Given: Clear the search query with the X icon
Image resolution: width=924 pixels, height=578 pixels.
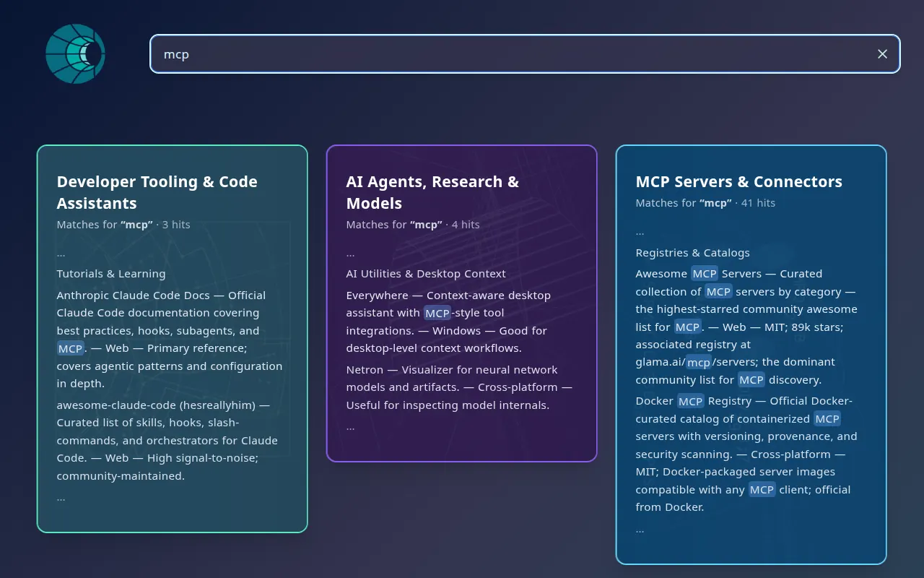Looking at the screenshot, I should [882, 54].
